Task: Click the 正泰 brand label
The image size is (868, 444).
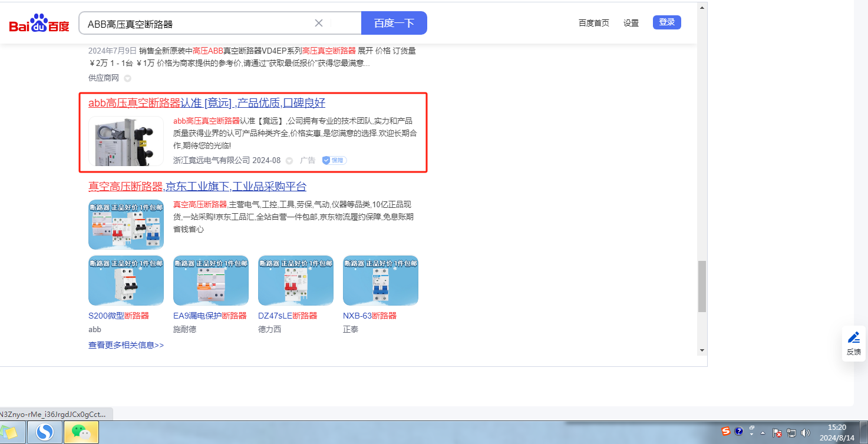Action: [351, 329]
